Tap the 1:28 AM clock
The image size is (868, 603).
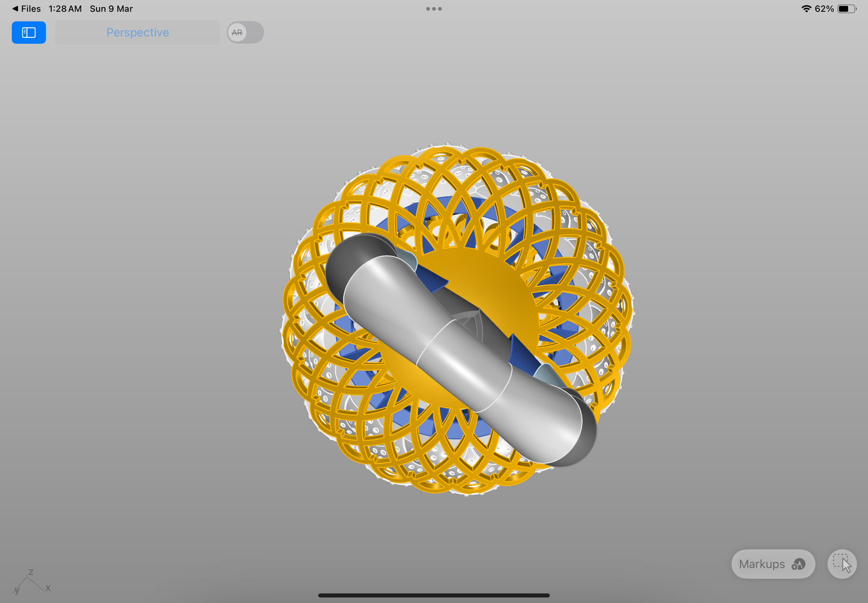[65, 8]
